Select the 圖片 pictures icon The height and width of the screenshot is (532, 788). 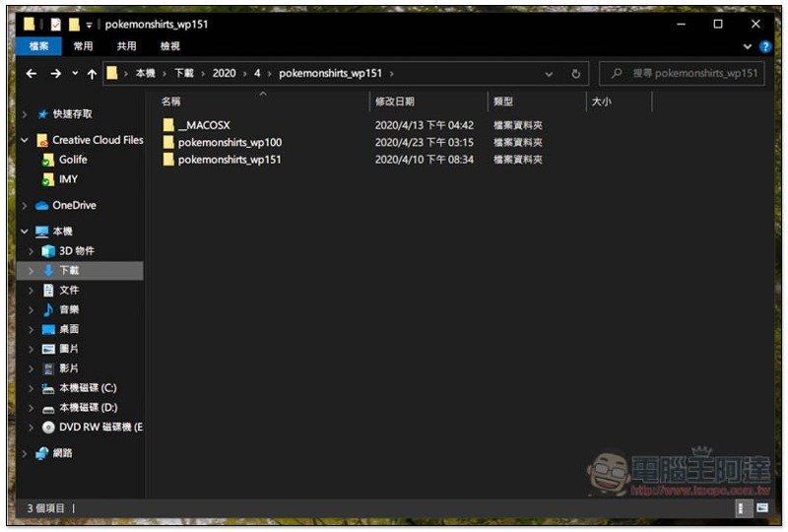click(x=48, y=349)
